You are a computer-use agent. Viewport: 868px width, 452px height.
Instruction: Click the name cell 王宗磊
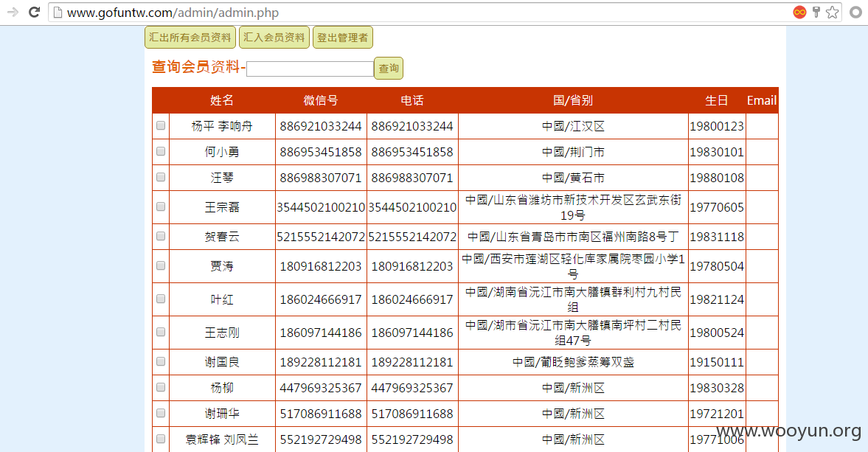tap(222, 207)
